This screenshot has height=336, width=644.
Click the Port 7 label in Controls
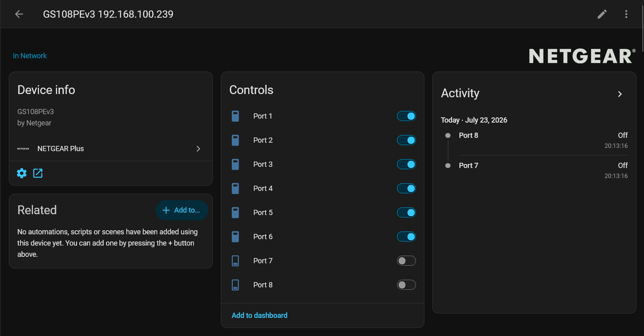(x=263, y=261)
